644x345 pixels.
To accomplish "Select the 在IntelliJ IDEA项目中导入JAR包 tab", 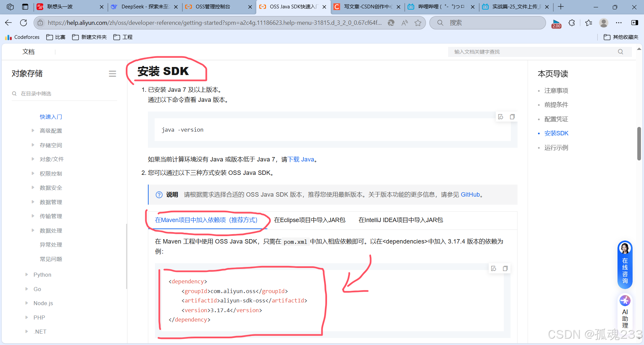I will point(401,220).
